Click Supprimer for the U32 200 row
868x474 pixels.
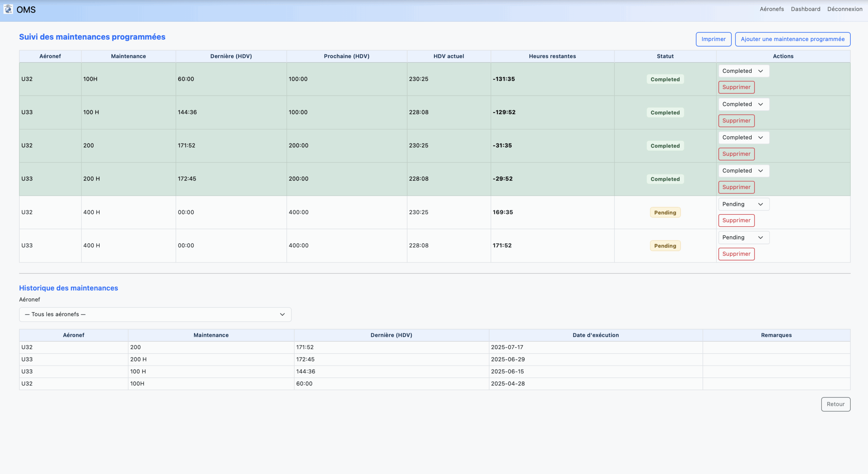click(x=736, y=154)
